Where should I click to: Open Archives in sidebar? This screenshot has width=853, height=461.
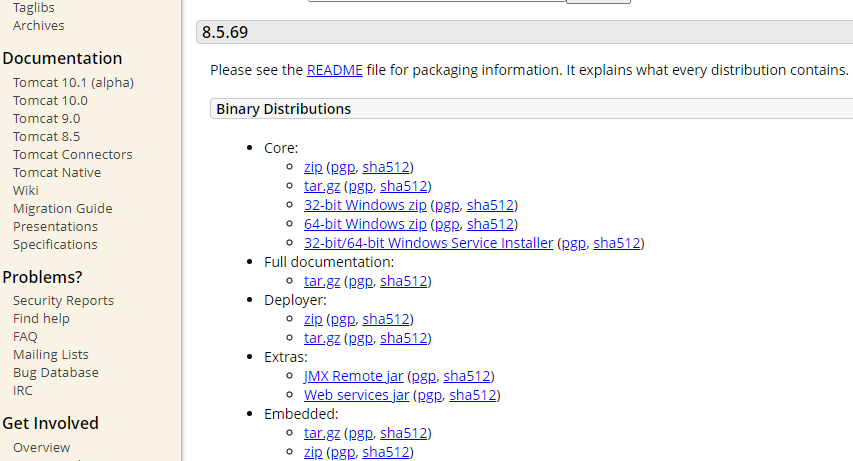tap(39, 26)
